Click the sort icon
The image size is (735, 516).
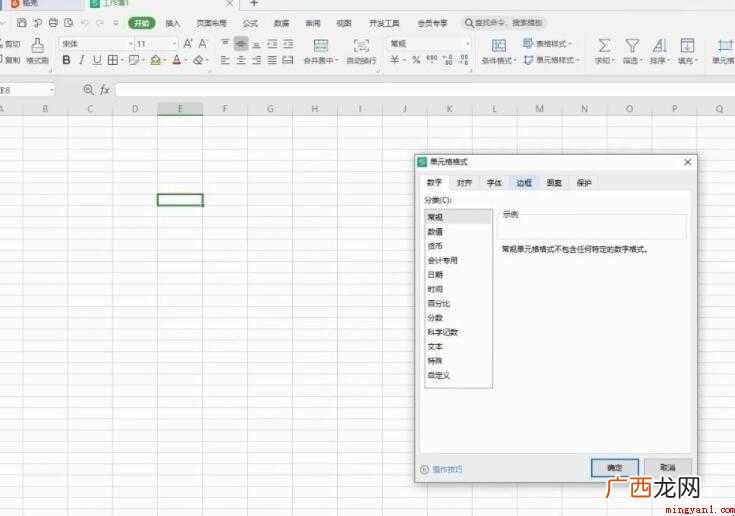(659, 45)
